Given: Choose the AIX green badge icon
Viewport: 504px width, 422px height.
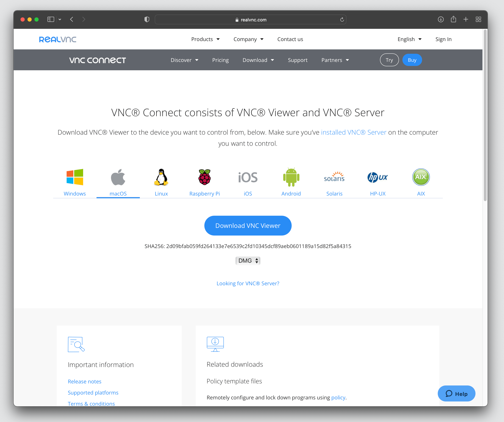Looking at the screenshot, I should [x=421, y=177].
